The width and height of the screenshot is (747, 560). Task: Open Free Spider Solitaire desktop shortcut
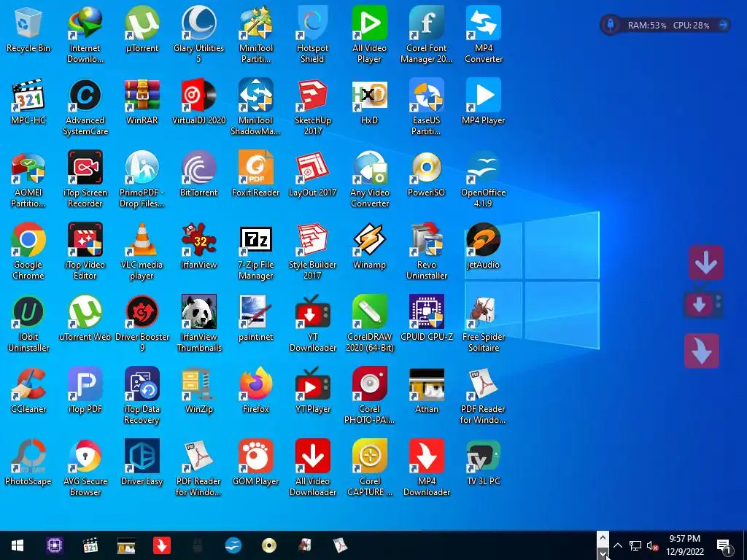point(484,324)
